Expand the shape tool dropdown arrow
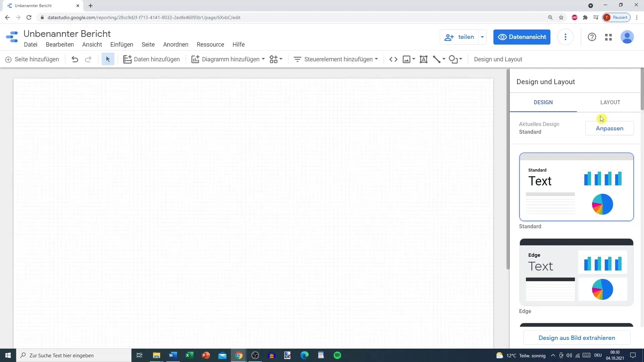 (x=461, y=59)
